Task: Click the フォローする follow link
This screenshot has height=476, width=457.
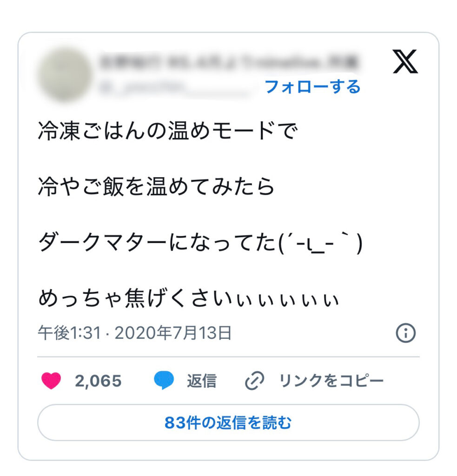Action: [312, 86]
